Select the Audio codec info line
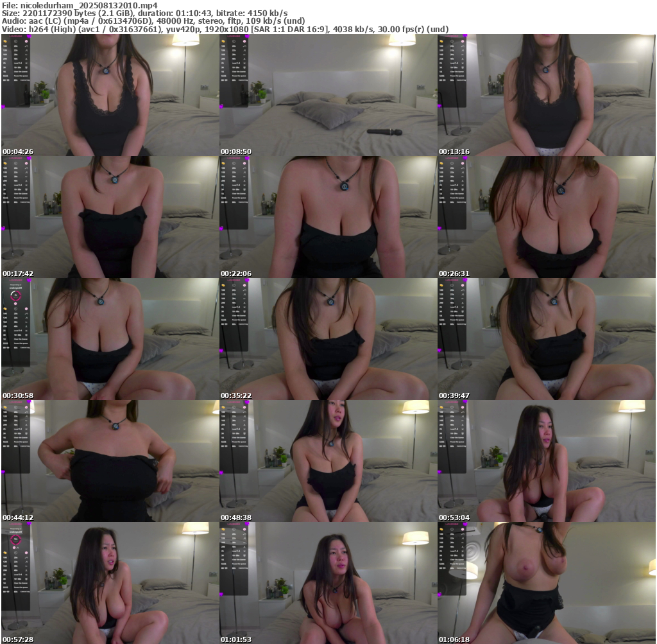 (x=153, y=21)
